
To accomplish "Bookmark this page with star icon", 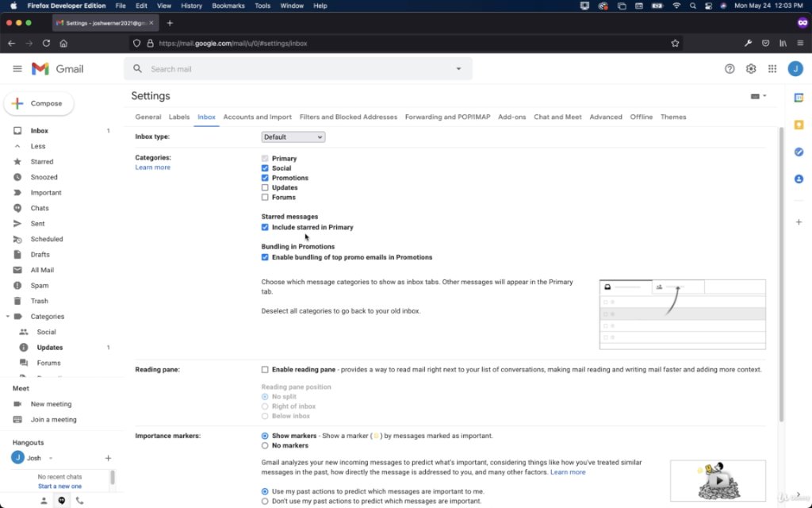I will (x=675, y=44).
